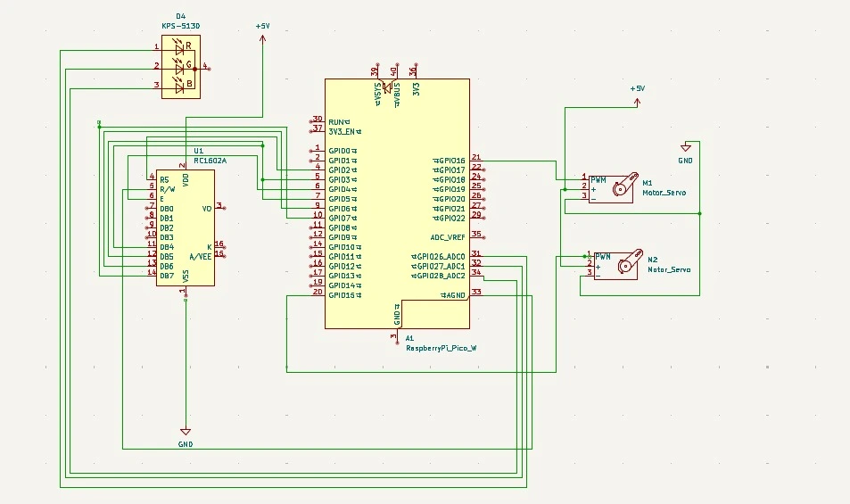Click the GND text near the servo ground symbol

click(x=685, y=161)
